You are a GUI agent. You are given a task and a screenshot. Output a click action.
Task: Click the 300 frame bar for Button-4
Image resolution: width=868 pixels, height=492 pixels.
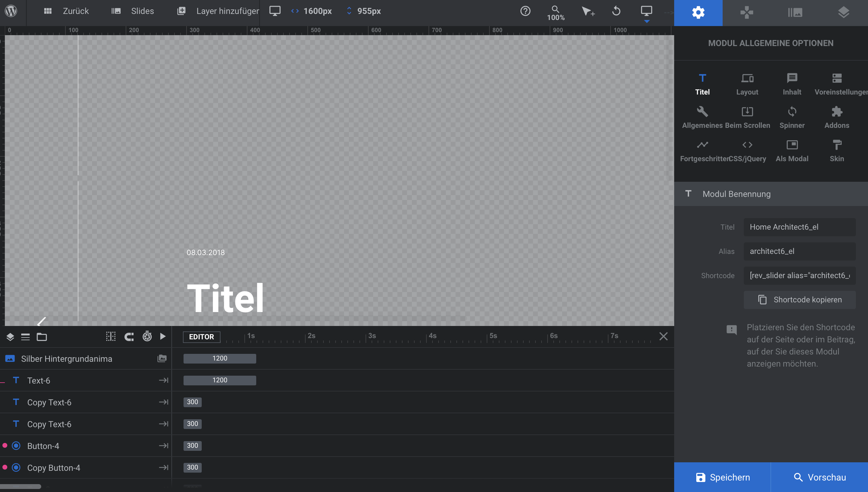(193, 446)
